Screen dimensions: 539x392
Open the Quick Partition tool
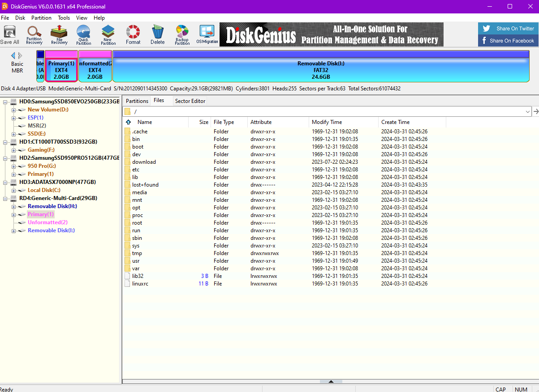83,34
